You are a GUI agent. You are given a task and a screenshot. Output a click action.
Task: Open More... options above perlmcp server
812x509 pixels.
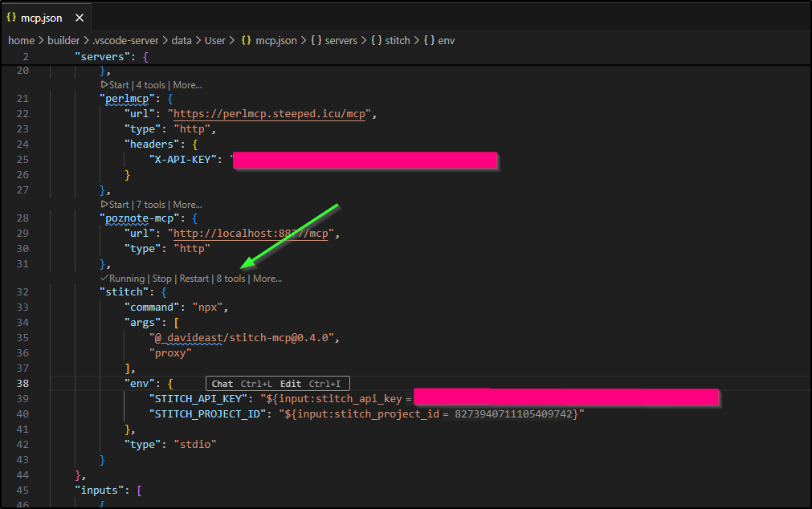[x=187, y=84]
